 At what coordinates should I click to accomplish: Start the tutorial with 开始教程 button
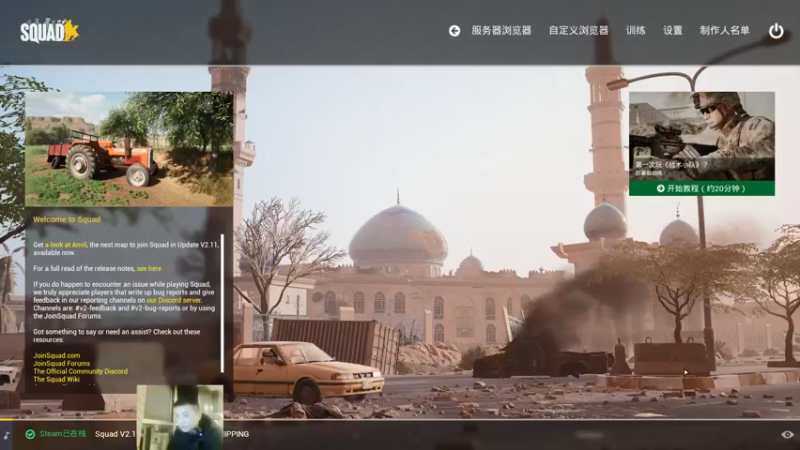(x=702, y=188)
